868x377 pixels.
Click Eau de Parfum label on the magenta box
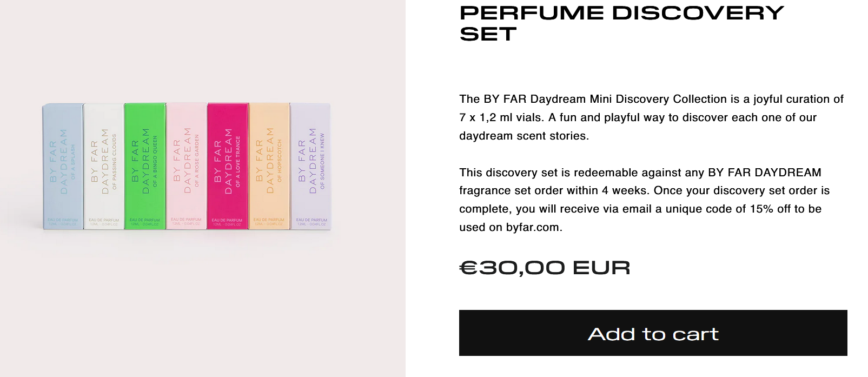click(x=227, y=220)
